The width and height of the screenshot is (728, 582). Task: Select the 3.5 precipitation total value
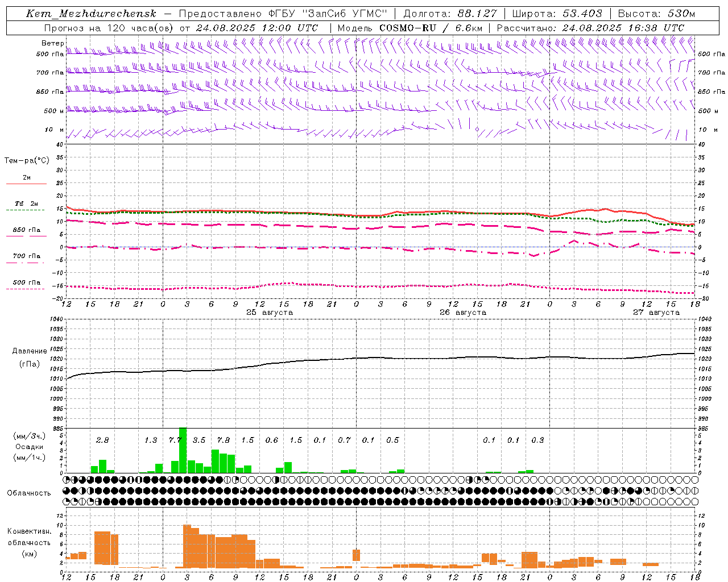(199, 440)
